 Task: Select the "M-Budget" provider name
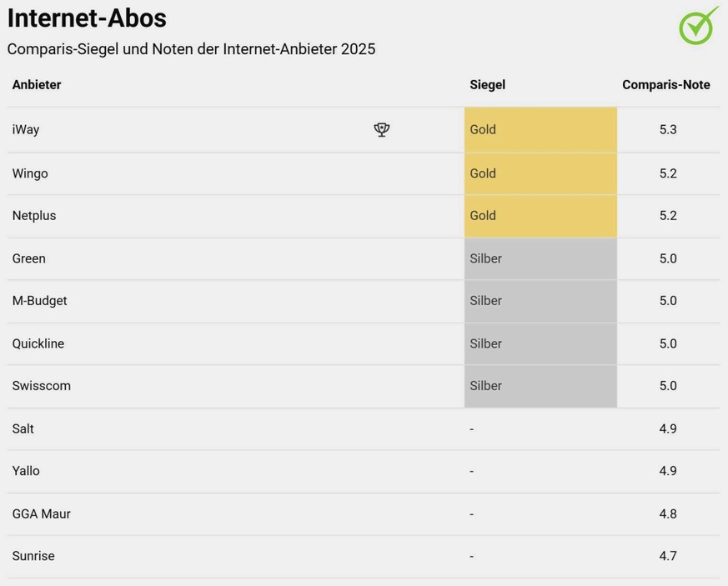pyautogui.click(x=39, y=301)
